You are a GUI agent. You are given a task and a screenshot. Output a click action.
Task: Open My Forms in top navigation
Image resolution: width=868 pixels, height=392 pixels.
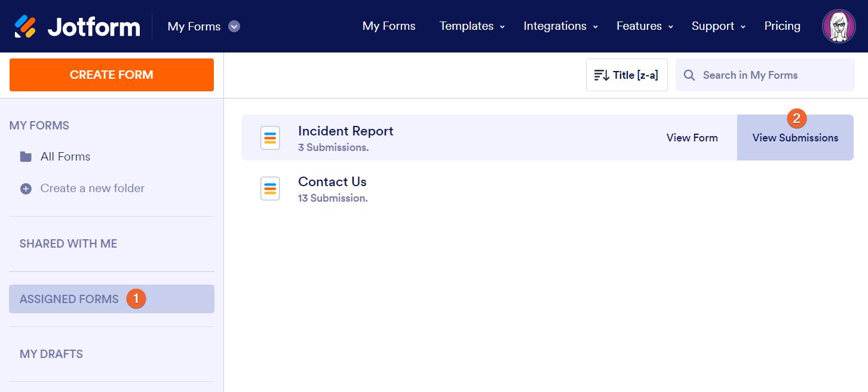pyautogui.click(x=389, y=26)
